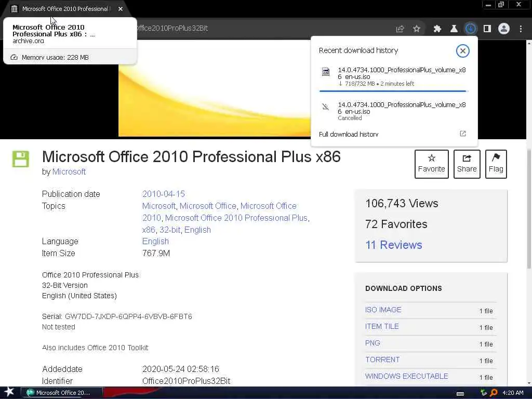Open the Chrome three-dot menu
Image resolution: width=532 pixels, height=399 pixels.
pyautogui.click(x=521, y=29)
